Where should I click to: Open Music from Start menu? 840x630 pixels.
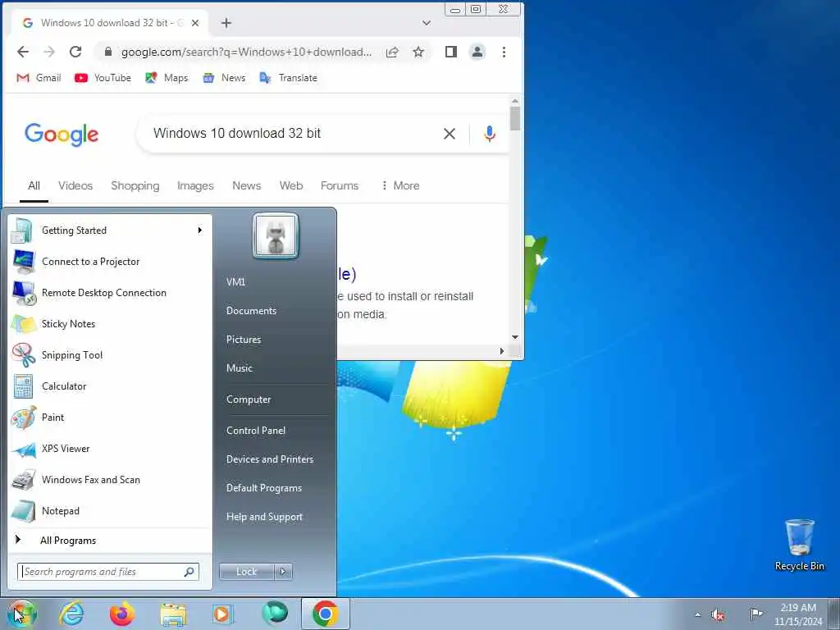pos(240,368)
